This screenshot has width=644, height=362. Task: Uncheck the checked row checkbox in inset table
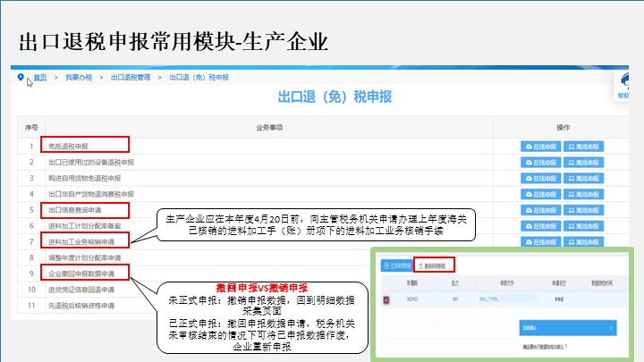(386, 300)
